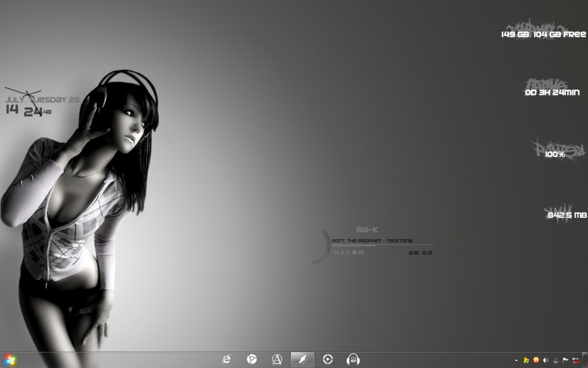This screenshot has width=588, height=368.
Task: Seek on the song progress bar
Action: (x=382, y=245)
